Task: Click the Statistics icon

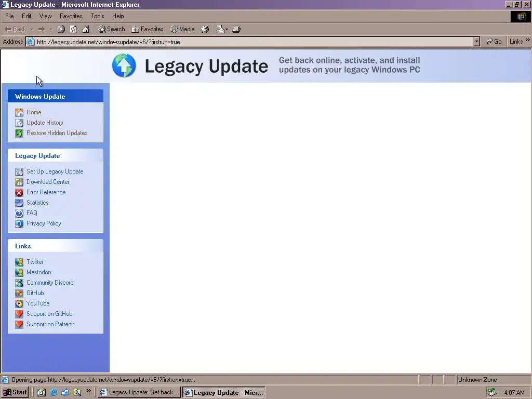Action: (19, 203)
